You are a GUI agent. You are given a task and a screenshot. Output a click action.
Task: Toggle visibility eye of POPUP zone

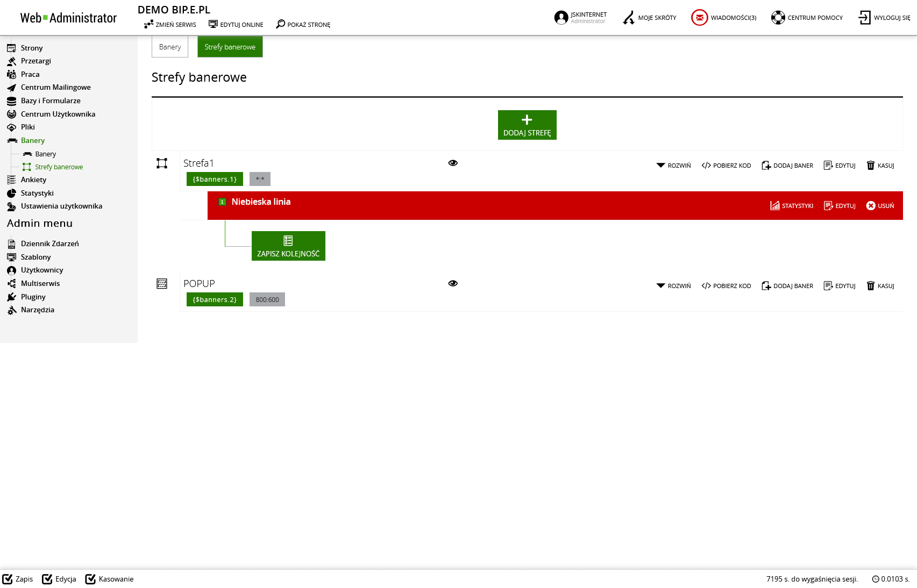(453, 283)
